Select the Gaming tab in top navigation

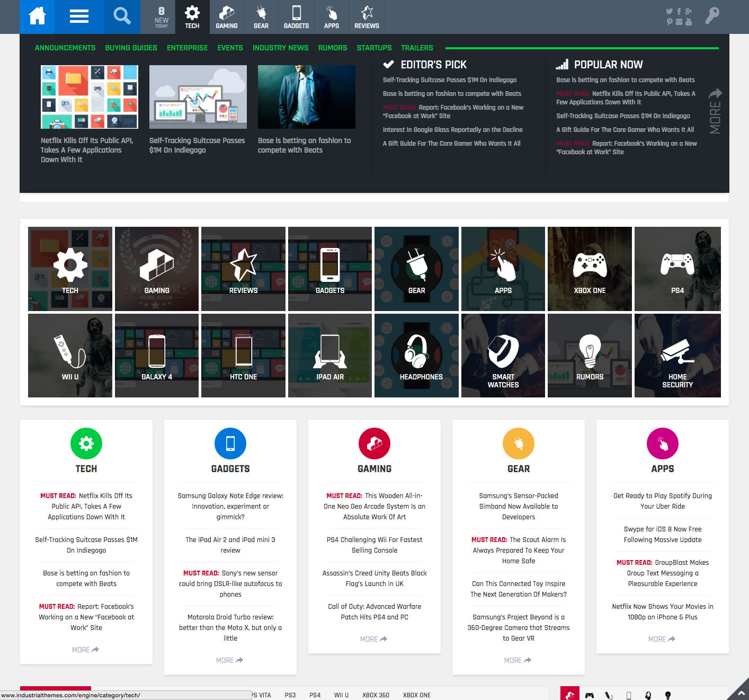coord(227,17)
